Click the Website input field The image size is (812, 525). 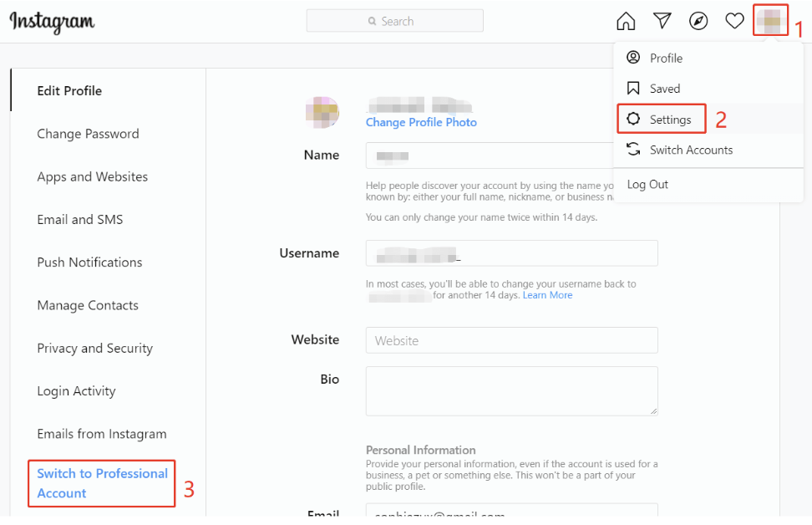(511, 340)
